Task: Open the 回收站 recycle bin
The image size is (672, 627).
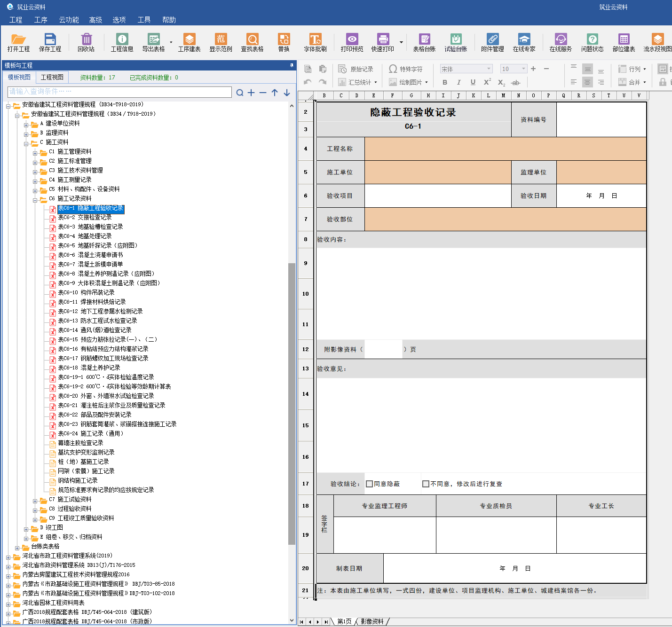Action: [86, 42]
